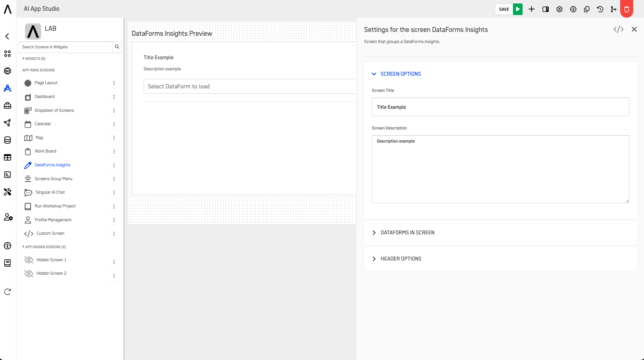Close the screen settings panel
The width and height of the screenshot is (644, 360).
point(634,29)
